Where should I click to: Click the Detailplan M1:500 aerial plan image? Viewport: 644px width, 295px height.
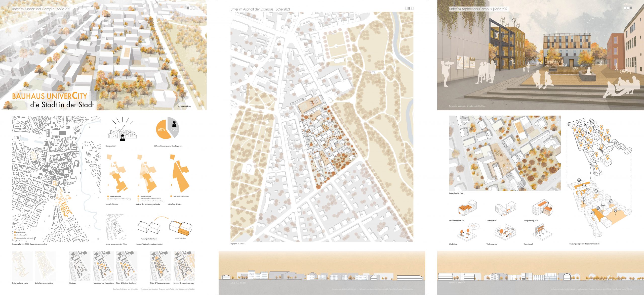tap(505, 153)
